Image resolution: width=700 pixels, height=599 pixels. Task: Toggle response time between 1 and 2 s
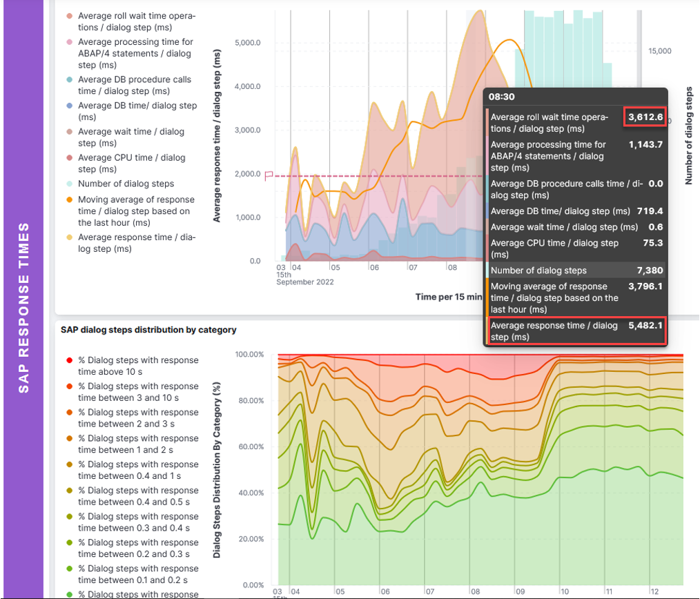click(138, 444)
